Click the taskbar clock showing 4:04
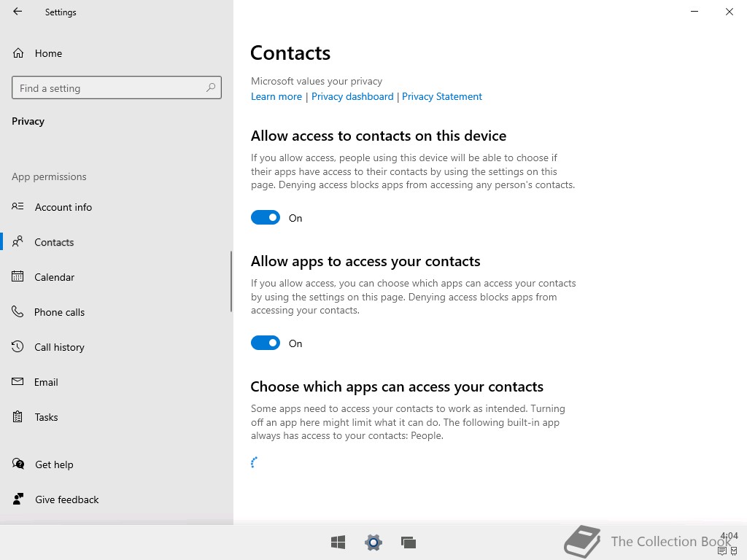Screen dimensions: 747x560 click(x=729, y=536)
